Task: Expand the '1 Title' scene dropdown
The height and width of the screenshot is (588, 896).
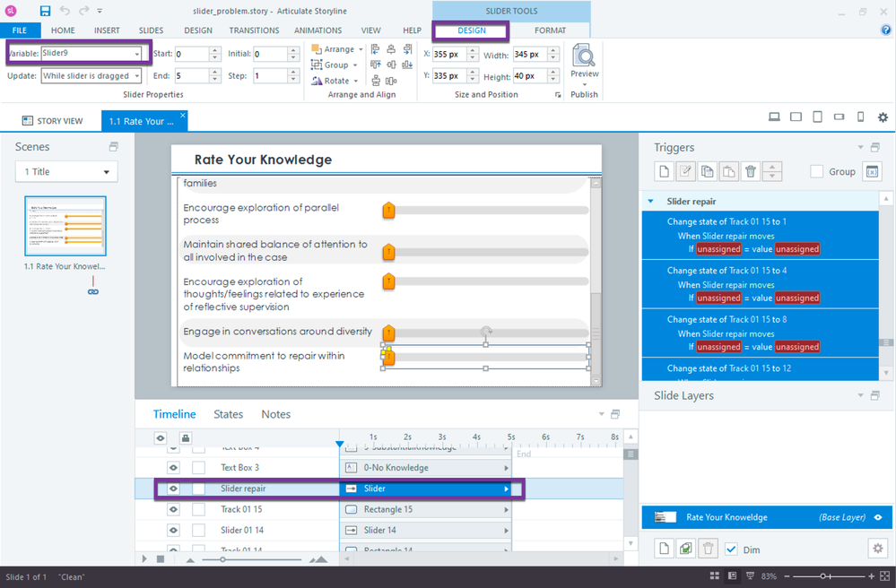Action: (x=106, y=172)
